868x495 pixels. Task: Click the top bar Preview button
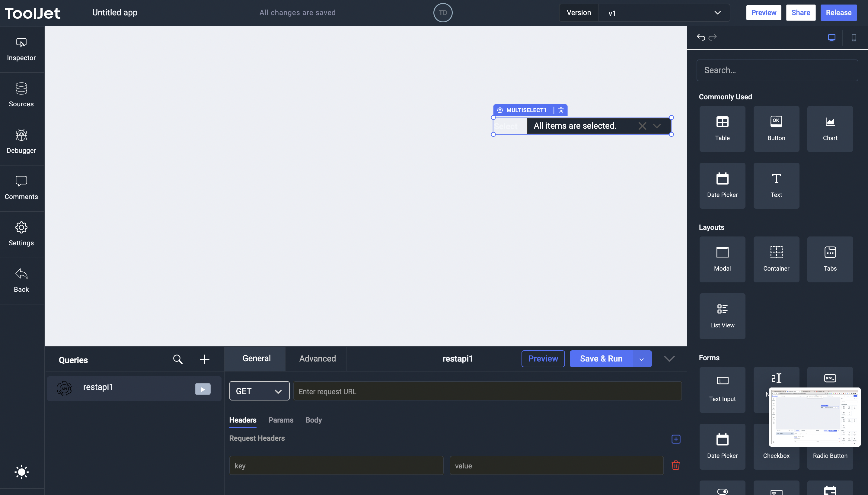click(x=764, y=13)
